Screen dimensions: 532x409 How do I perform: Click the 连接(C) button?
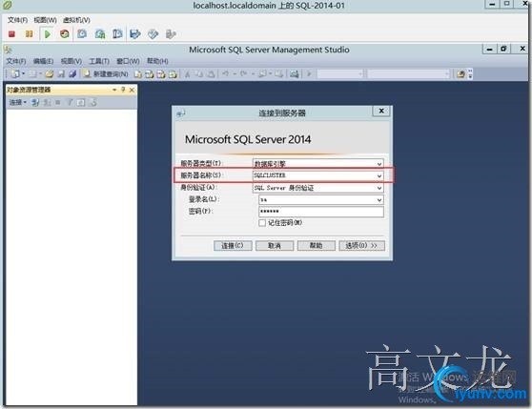[233, 246]
